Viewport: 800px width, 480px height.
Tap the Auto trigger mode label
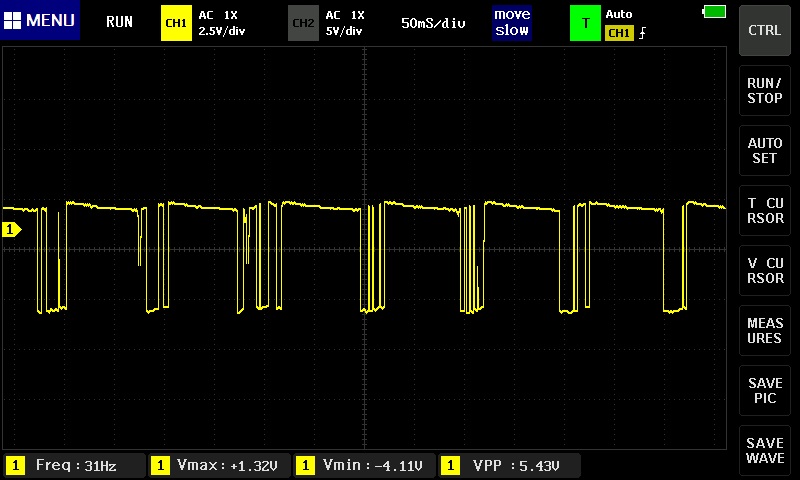(619, 14)
